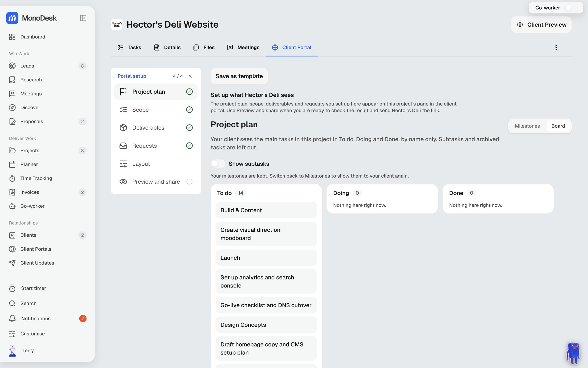Open Notifications with the bell icon
The width and height of the screenshot is (588, 368).
tap(47, 319)
